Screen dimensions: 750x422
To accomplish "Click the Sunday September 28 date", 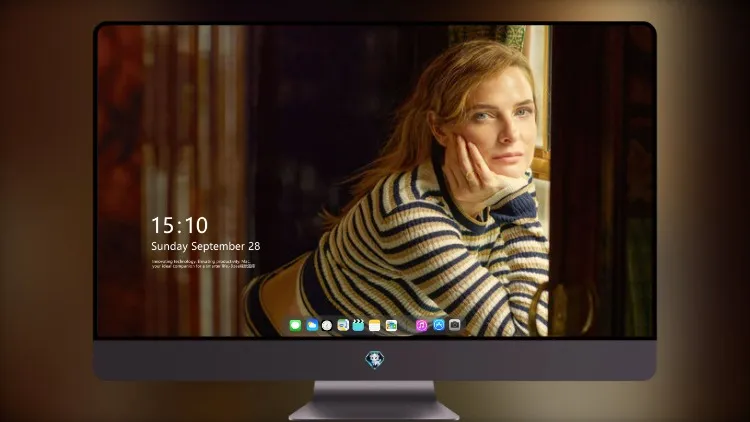I will [206, 246].
